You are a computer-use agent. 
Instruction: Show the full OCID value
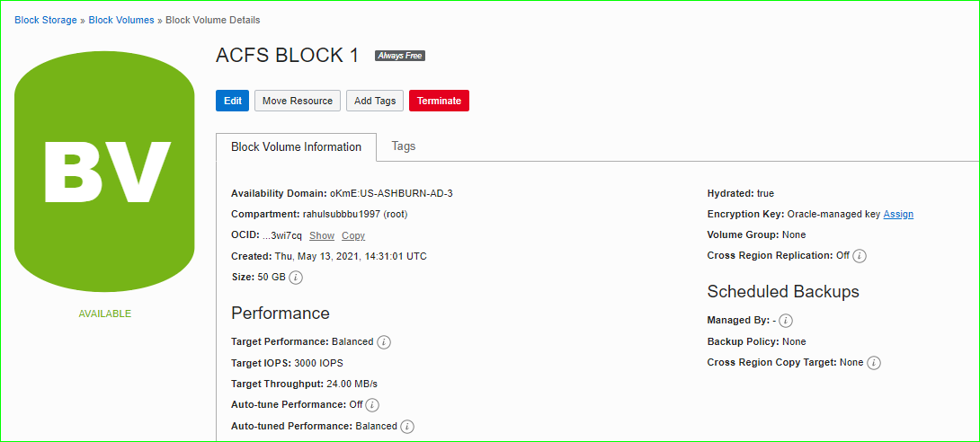pyautogui.click(x=322, y=235)
